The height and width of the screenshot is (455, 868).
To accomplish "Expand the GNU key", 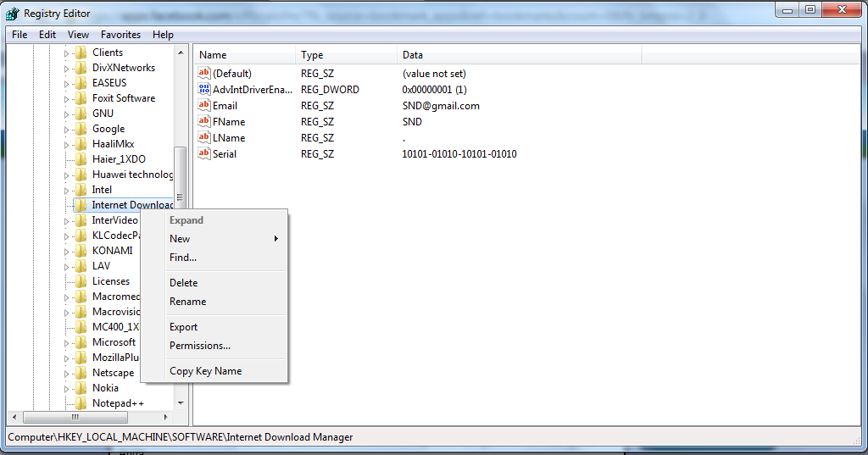I will pos(66,114).
